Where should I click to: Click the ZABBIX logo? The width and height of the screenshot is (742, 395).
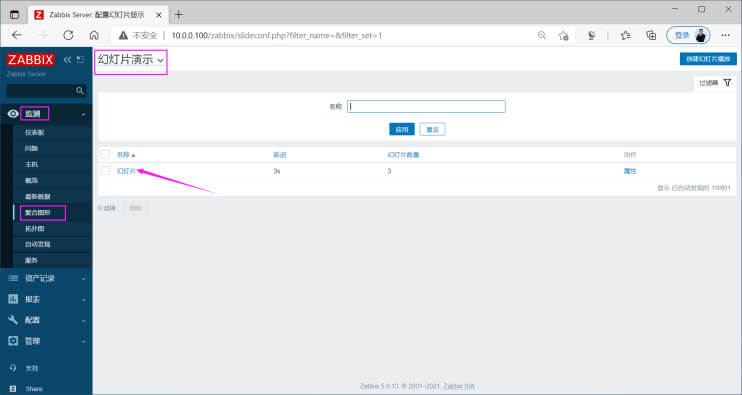30,60
